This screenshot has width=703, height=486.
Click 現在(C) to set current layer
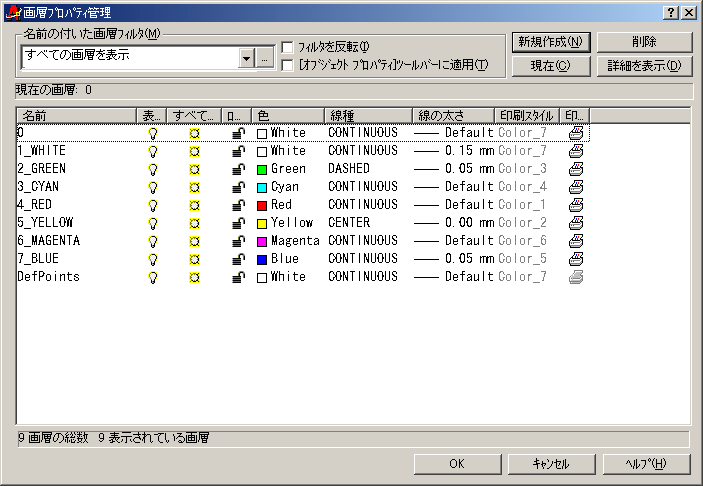(551, 66)
